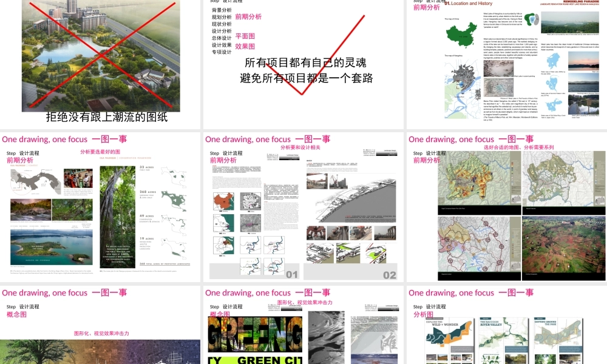Click the 背景分析 step list item
607x364 pixels.
[222, 10]
